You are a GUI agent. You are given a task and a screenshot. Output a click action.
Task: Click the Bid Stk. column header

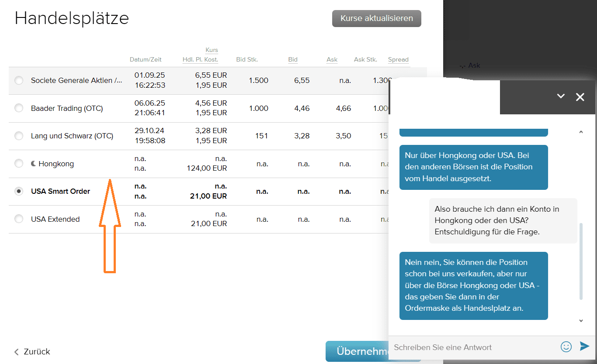coord(247,59)
